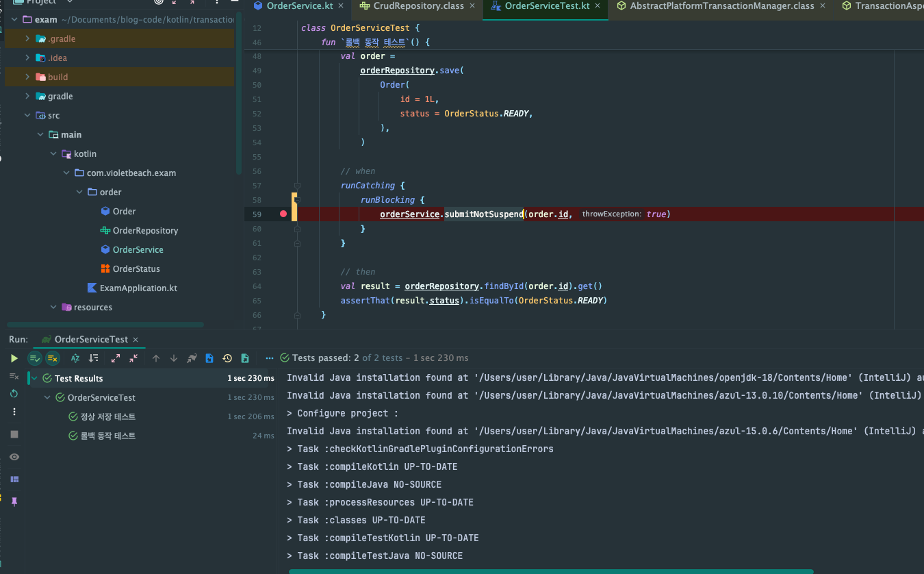Viewport: 924px width, 574px height.
Task: Collapse com.violetbeach.exam package
Action: [x=66, y=173]
